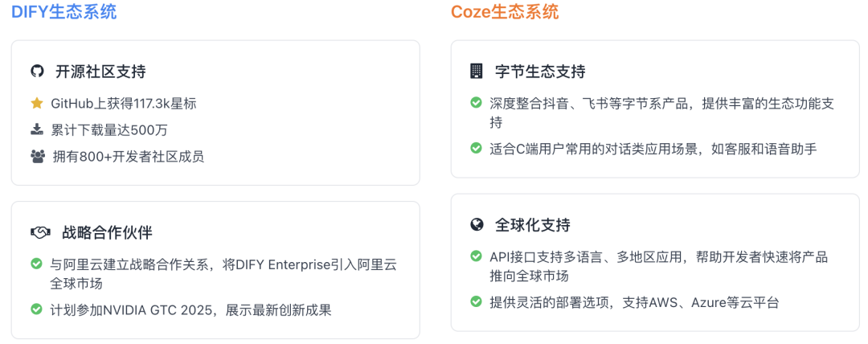Click the 字节生态支持 card title

point(540,72)
